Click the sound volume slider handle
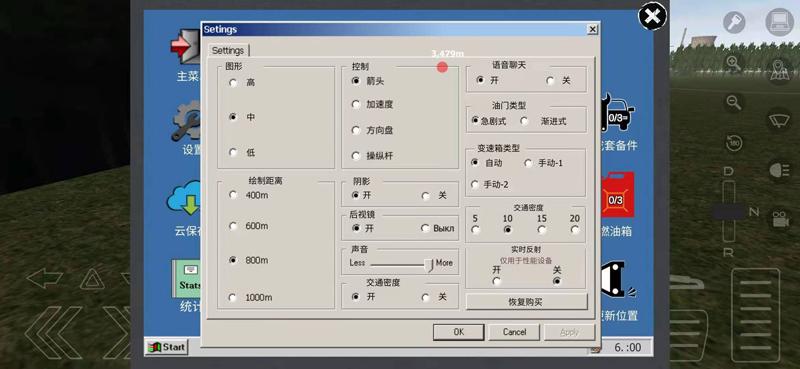Image resolution: width=800 pixels, height=369 pixels. pos(430,264)
